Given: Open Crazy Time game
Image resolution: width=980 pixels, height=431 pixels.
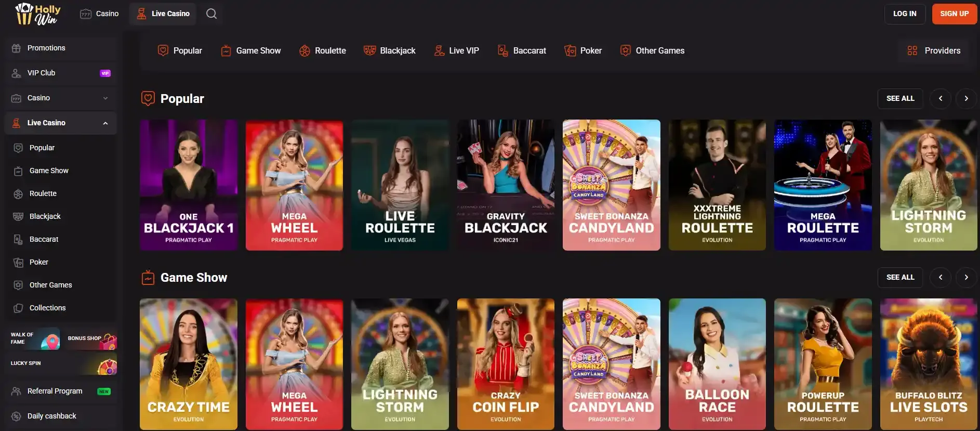Looking at the screenshot, I should [189, 364].
